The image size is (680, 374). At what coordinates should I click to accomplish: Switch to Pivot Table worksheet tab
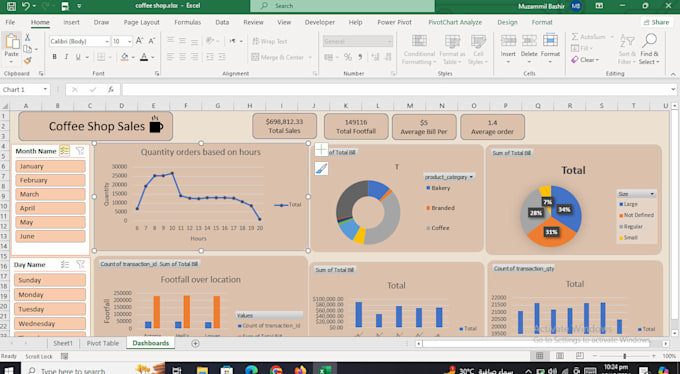[103, 343]
